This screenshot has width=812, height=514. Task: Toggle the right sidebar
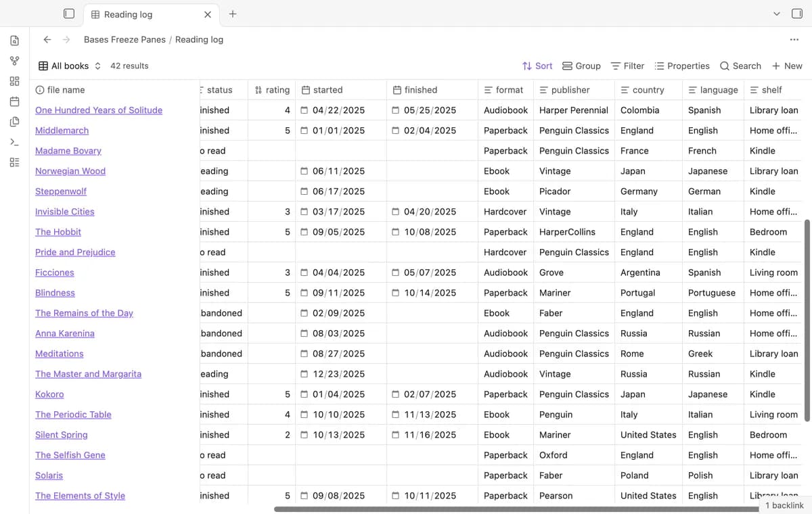[796, 14]
